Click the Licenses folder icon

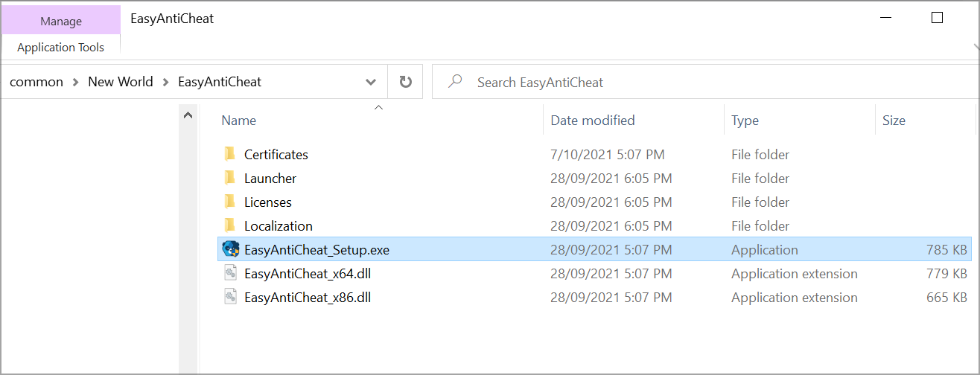(230, 202)
